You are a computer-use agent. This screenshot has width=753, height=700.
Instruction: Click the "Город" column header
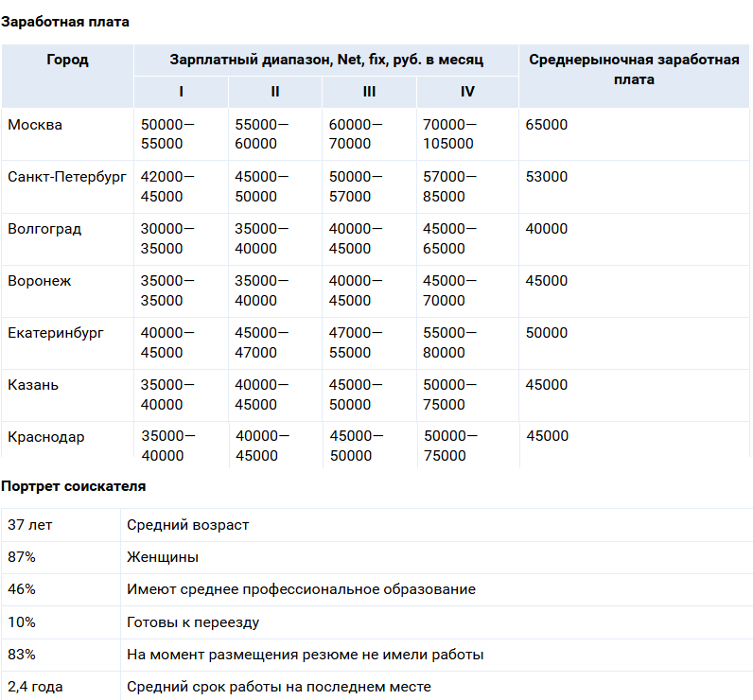point(67,60)
